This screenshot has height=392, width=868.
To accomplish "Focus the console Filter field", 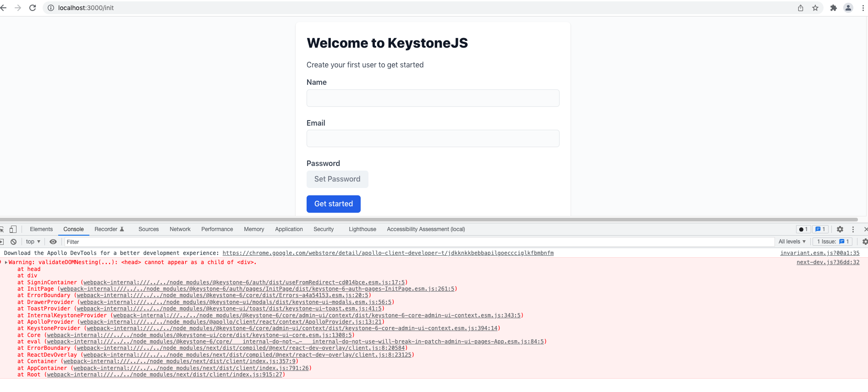I will click(x=419, y=242).
